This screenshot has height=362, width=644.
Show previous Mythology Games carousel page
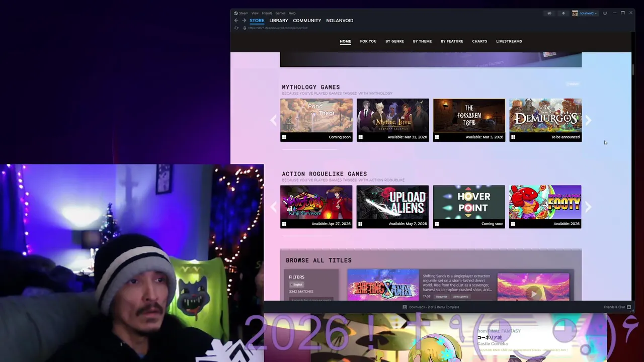click(273, 120)
